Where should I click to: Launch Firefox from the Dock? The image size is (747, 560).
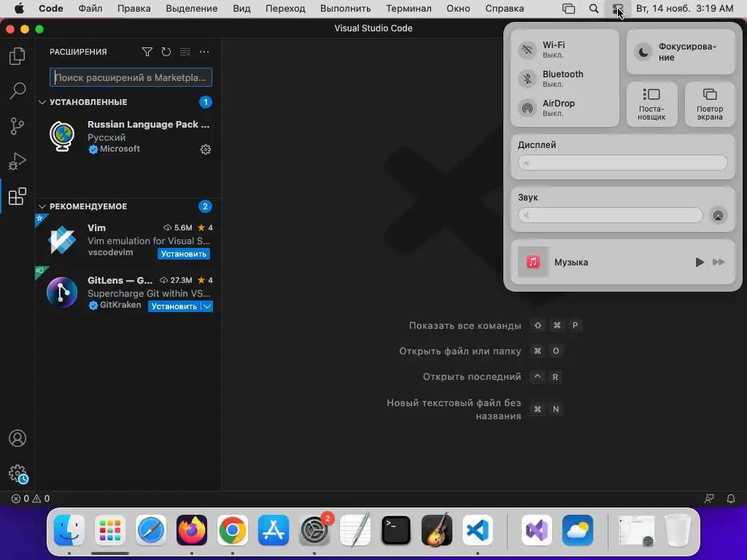(192, 530)
